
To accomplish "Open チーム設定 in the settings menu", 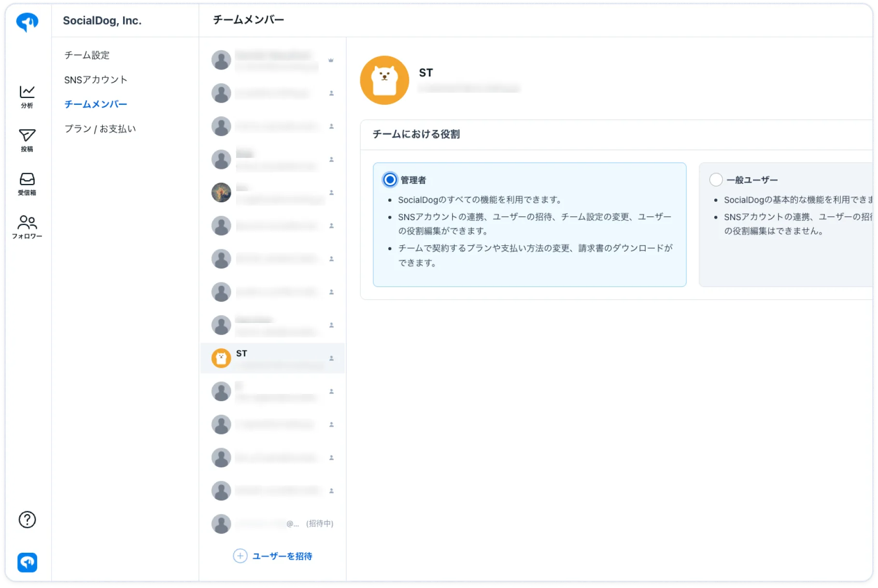I will click(87, 55).
